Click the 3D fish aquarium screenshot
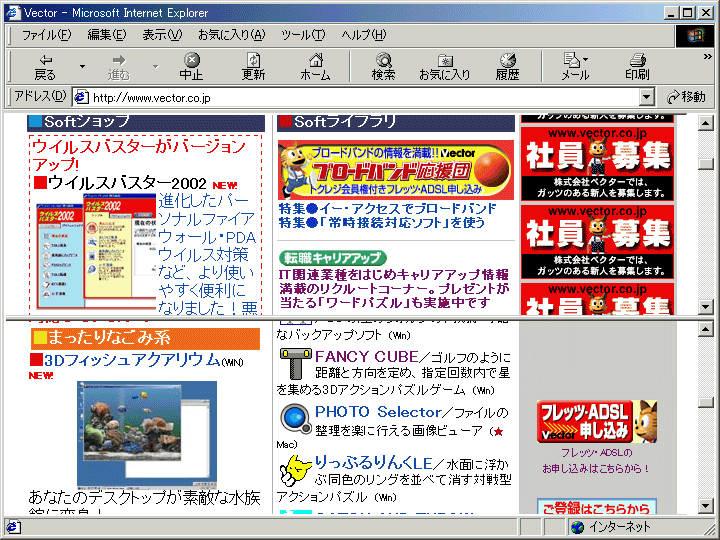720x540 pixels. (x=147, y=433)
